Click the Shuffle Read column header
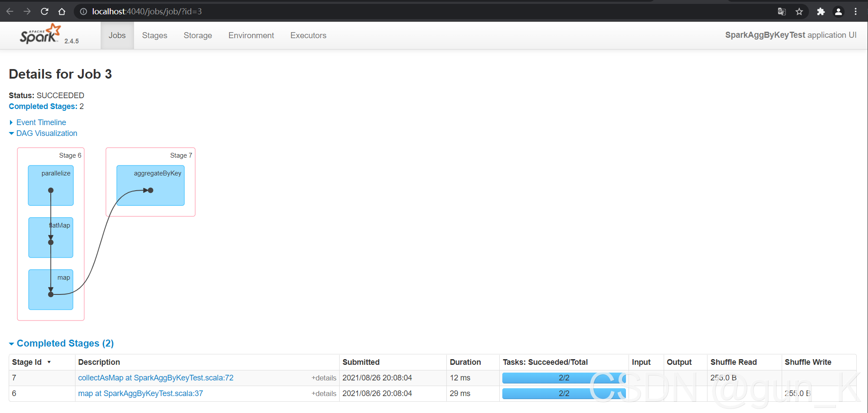The width and height of the screenshot is (868, 413). 744,362
